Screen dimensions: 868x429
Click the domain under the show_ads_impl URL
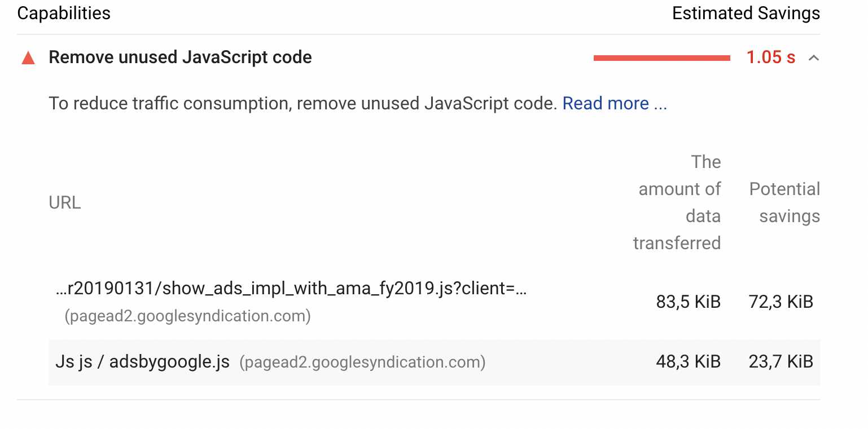187,316
